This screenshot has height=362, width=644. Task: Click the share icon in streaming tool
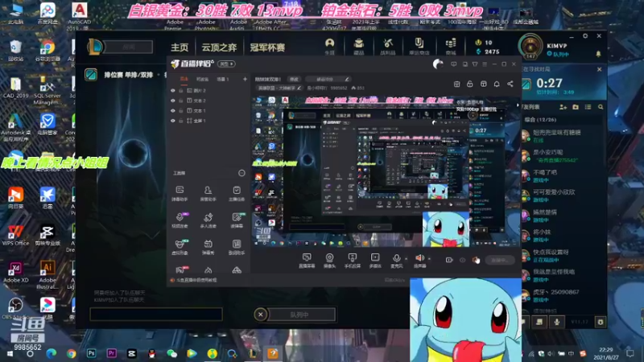point(510,84)
